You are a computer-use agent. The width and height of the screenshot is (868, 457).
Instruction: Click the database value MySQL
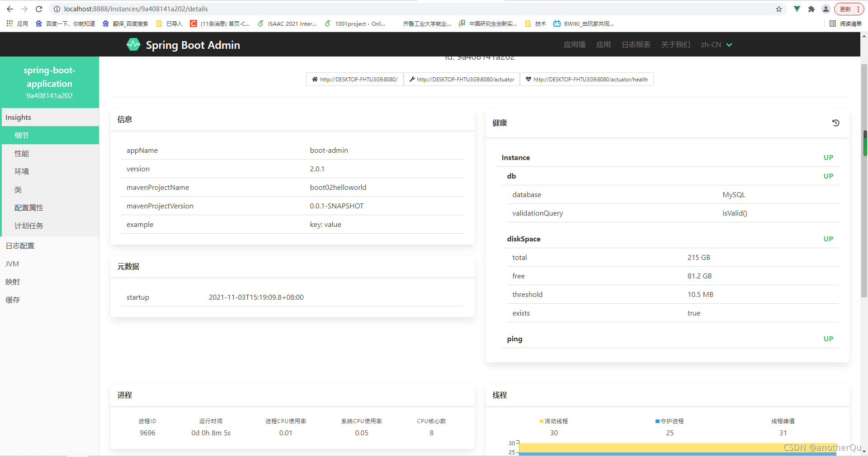734,194
